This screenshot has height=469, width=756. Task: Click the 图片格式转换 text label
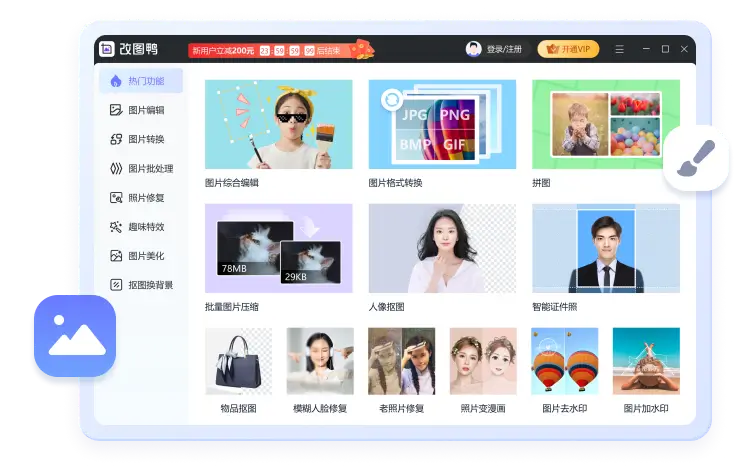pos(395,183)
